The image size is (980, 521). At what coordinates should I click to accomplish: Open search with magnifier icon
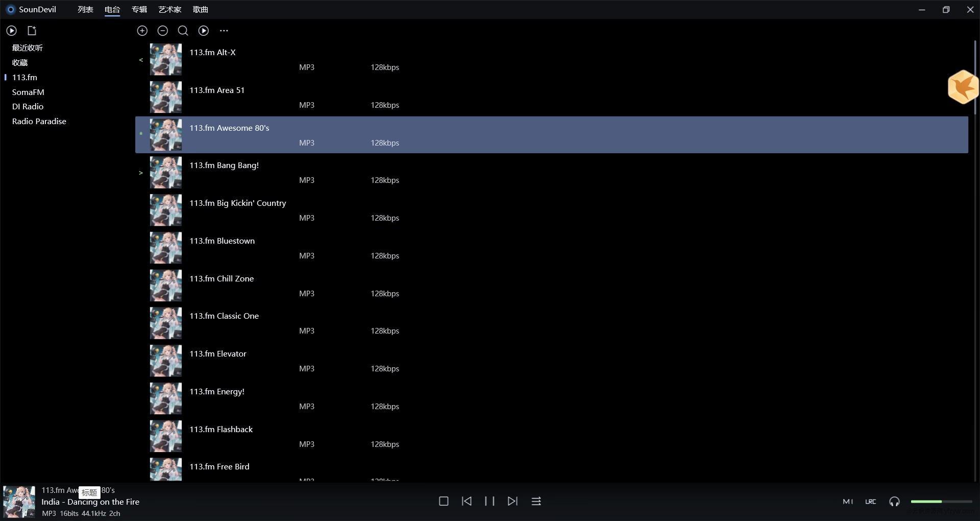(x=183, y=31)
